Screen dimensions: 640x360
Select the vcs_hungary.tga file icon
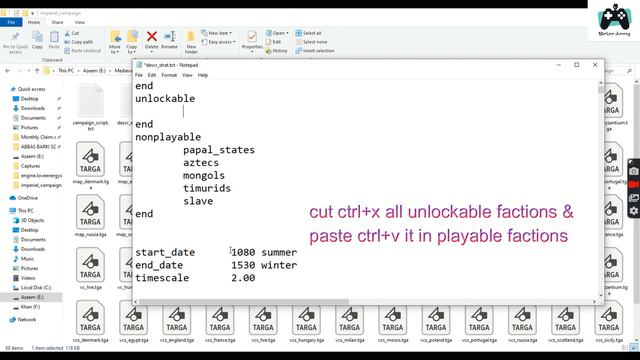[x=307, y=318]
